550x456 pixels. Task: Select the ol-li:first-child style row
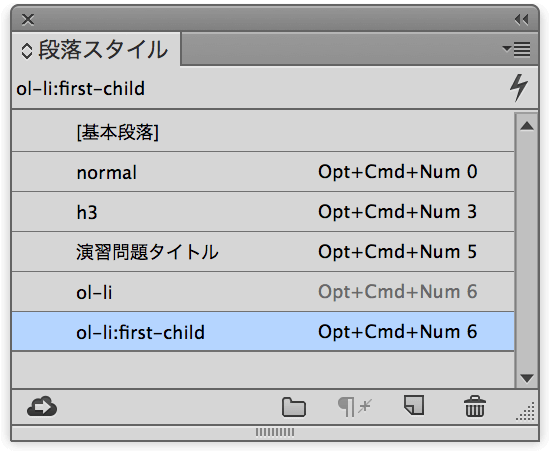click(x=263, y=332)
